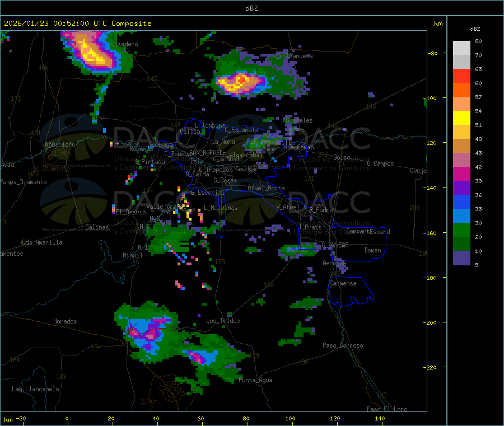Image resolution: width=504 pixels, height=426 pixels.
Task: Click the Cda_Amarilla place label
Action: (x=42, y=242)
